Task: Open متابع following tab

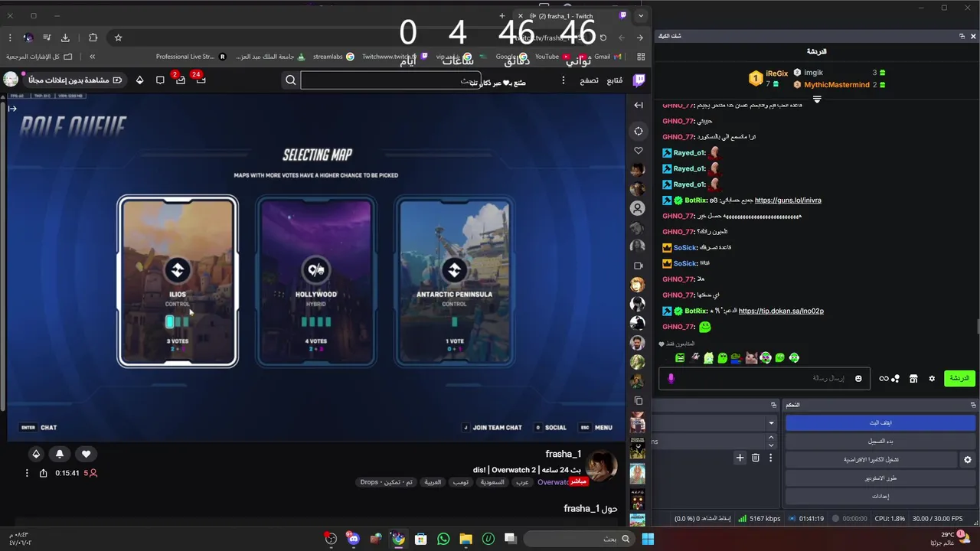Action: (615, 80)
